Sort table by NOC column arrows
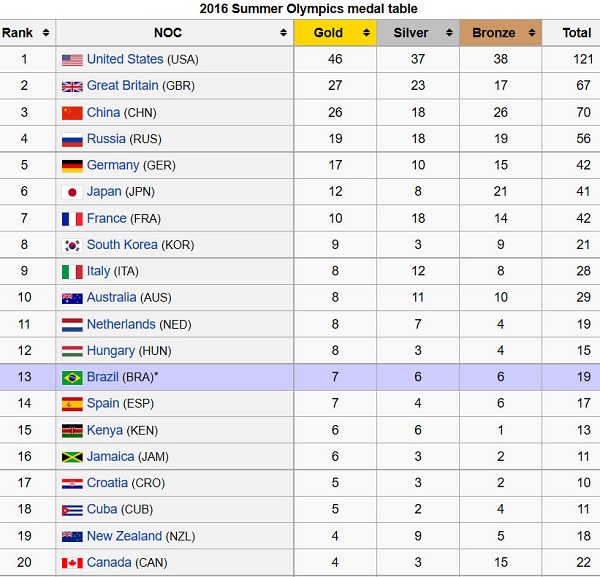 click(283, 33)
